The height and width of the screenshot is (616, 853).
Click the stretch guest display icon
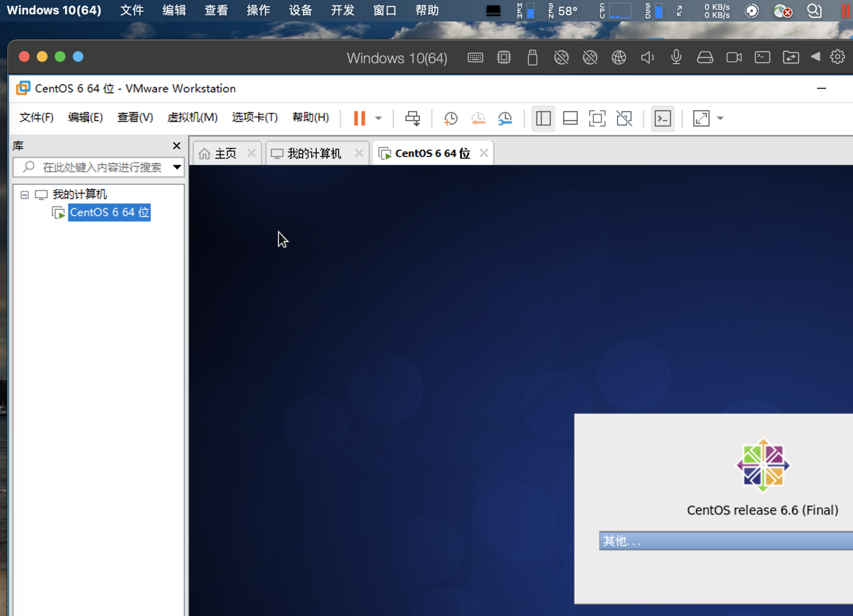pos(701,118)
